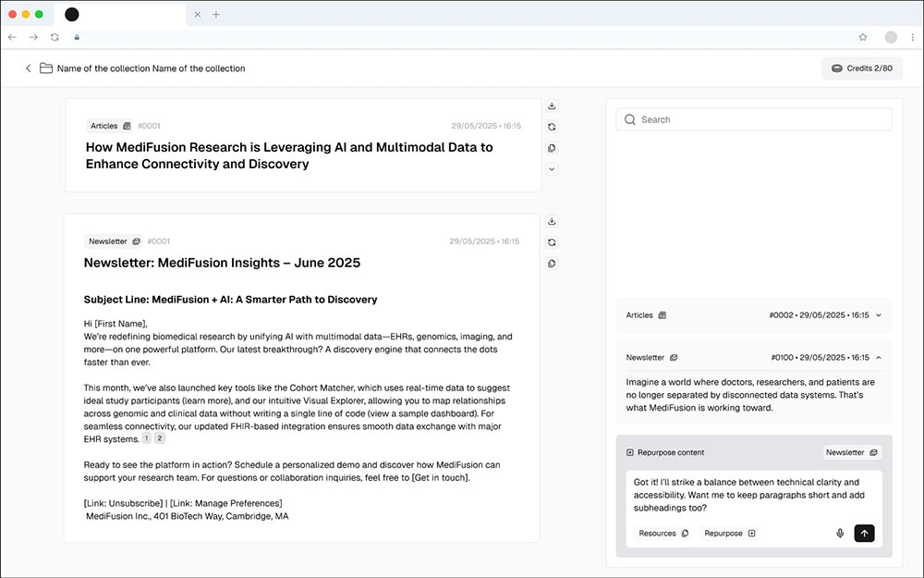This screenshot has height=578, width=924.
Task: Click the [Link: Unsubscribe] text
Action: point(123,503)
